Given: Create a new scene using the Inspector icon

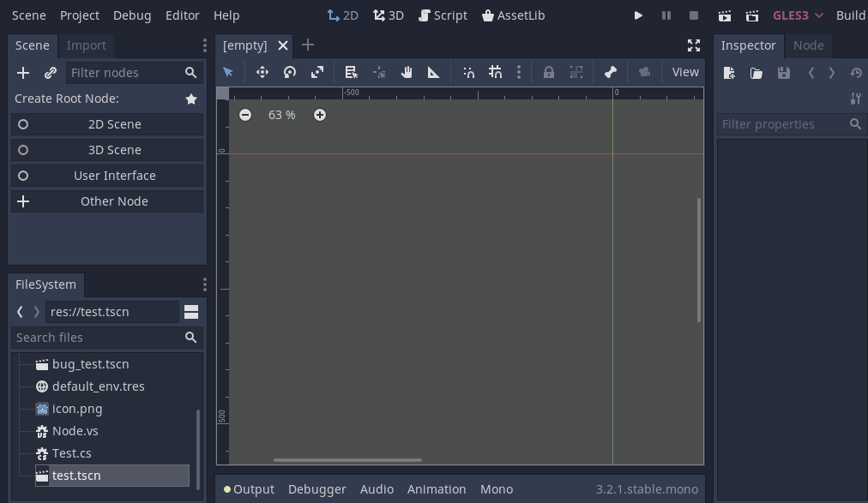Looking at the screenshot, I should 728,73.
